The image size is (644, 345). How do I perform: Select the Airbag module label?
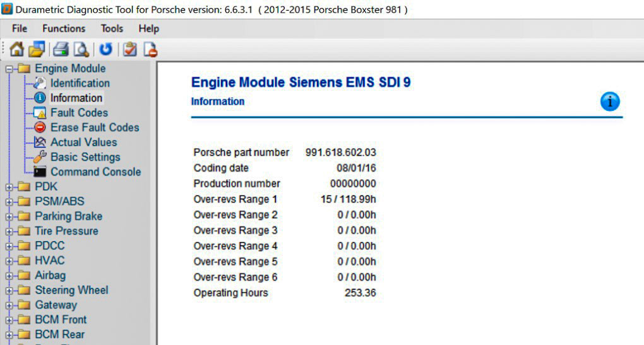[x=50, y=275]
